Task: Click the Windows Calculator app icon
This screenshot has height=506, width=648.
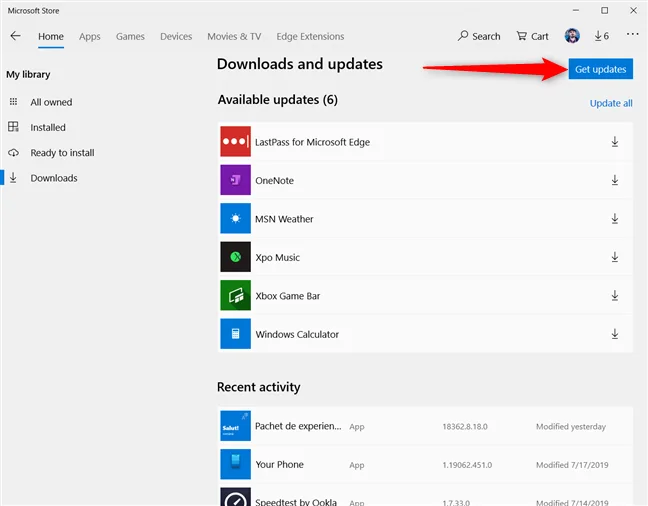Action: (236, 334)
